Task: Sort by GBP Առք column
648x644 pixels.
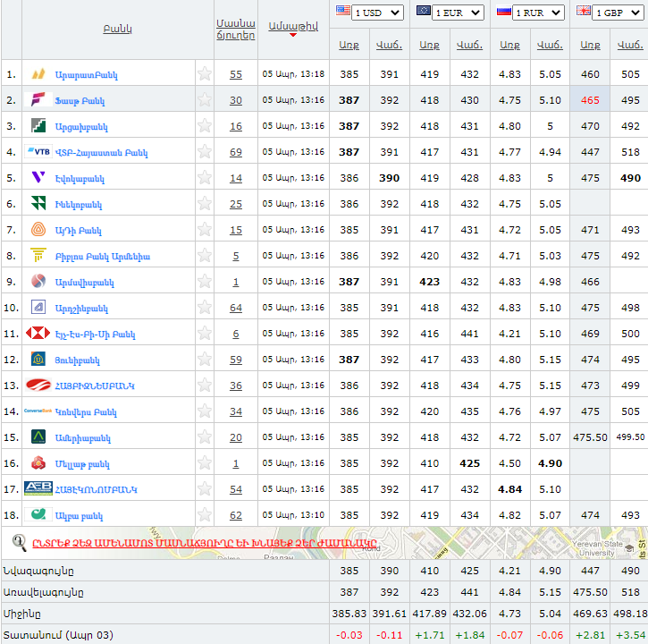Action: click(590, 45)
